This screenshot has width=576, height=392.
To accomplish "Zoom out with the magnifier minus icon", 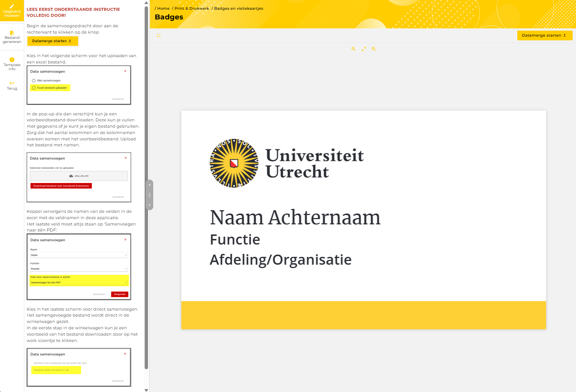I will [x=354, y=49].
